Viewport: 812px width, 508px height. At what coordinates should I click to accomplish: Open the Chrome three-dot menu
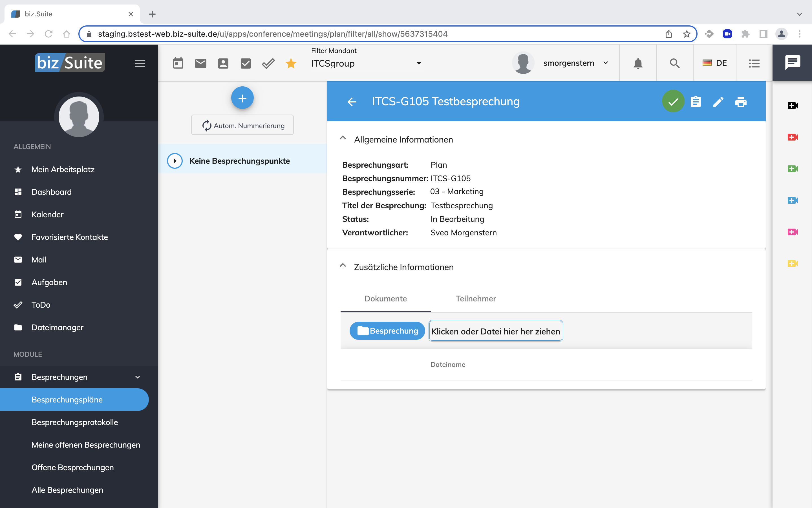pyautogui.click(x=800, y=34)
